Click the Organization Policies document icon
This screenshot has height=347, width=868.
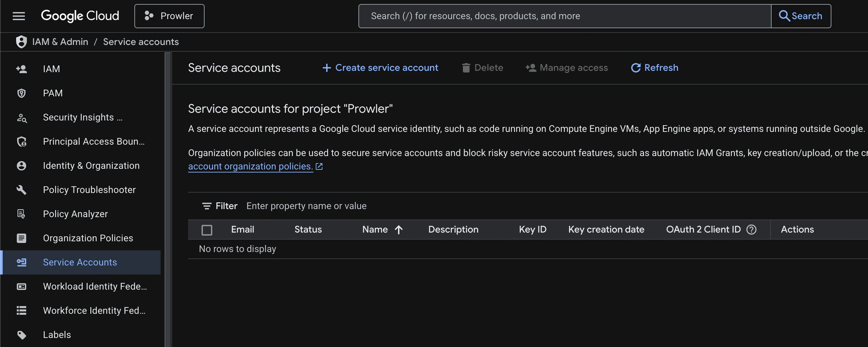tap(21, 238)
